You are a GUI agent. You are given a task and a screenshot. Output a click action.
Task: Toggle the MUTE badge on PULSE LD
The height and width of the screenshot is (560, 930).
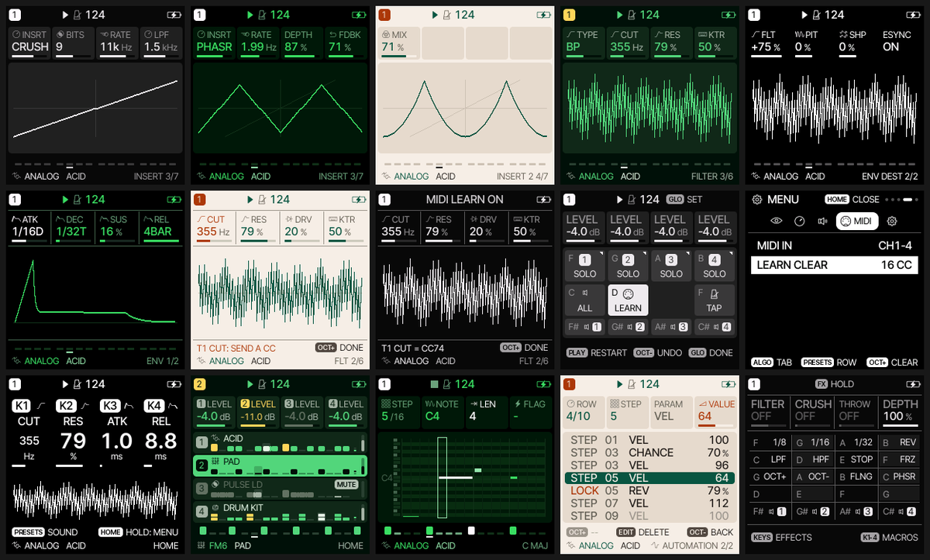[x=346, y=485]
